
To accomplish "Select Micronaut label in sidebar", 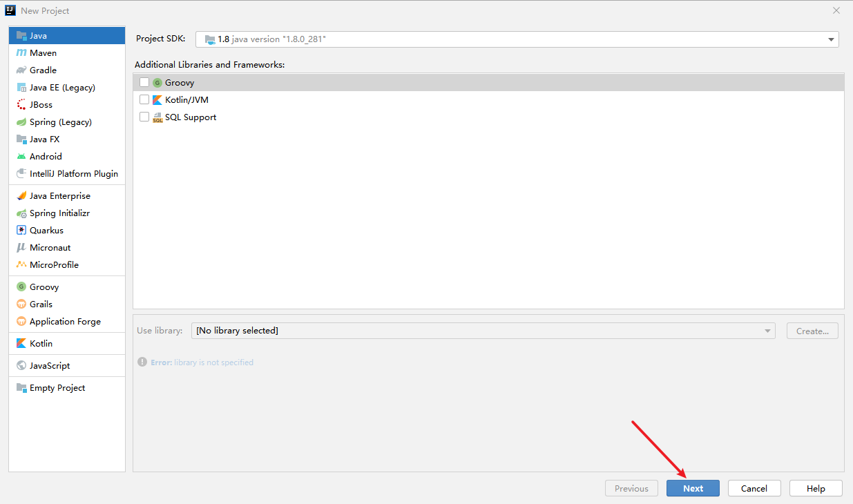I will (x=50, y=247).
